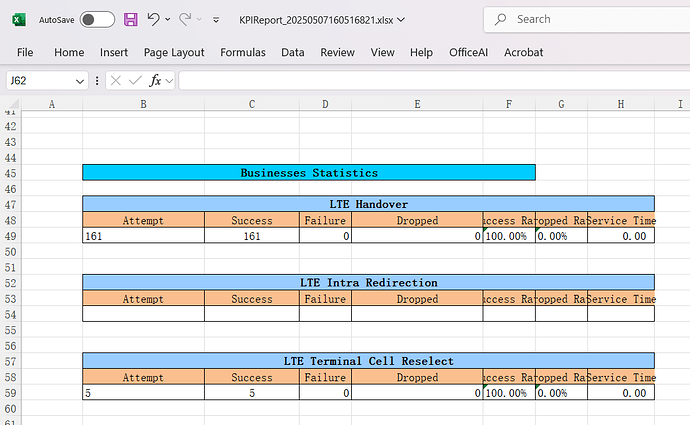Click the Excel application icon
Viewport: 690px width, 425px height.
[18, 20]
